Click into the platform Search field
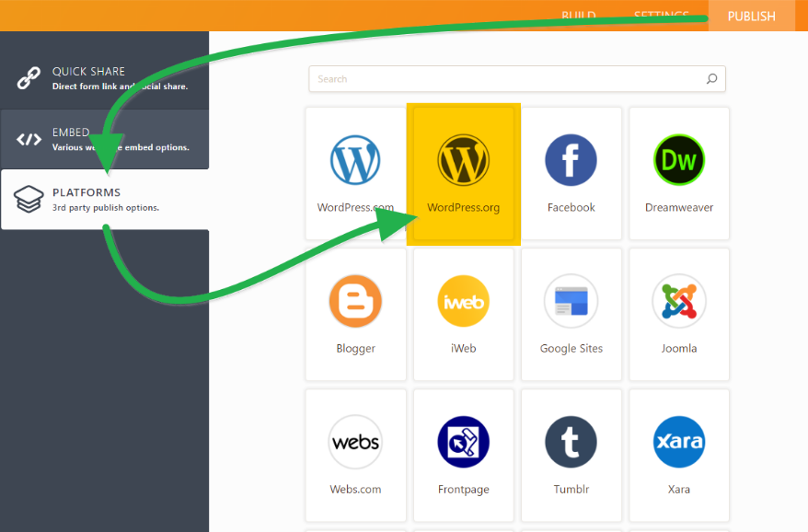This screenshot has height=532, width=808. (506, 79)
